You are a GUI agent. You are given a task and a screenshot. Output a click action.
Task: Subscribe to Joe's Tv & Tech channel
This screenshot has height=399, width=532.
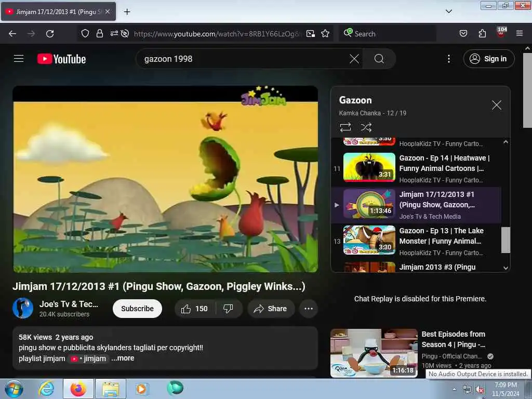coord(137,309)
